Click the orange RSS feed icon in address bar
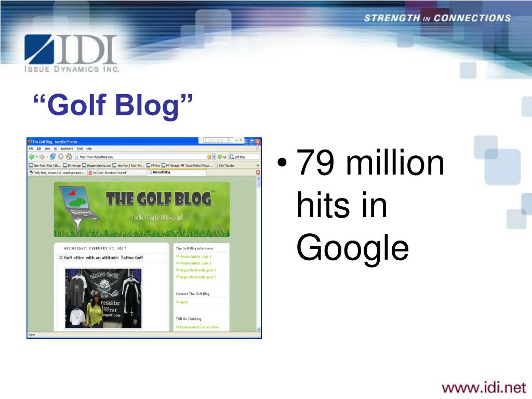 [209, 157]
